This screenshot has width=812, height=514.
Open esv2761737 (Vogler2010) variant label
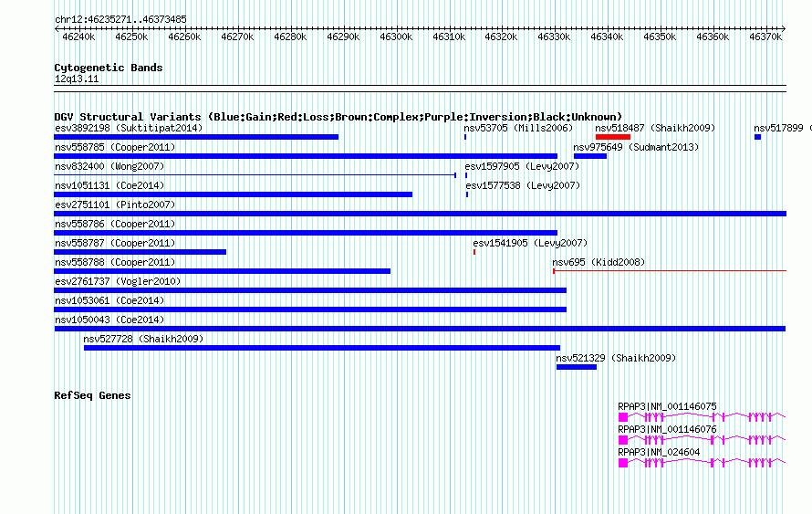[x=118, y=281]
